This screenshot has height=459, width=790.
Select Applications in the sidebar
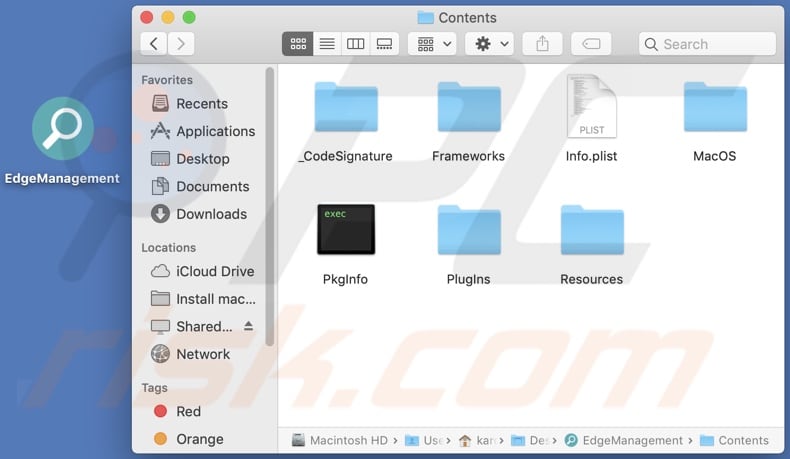(215, 131)
